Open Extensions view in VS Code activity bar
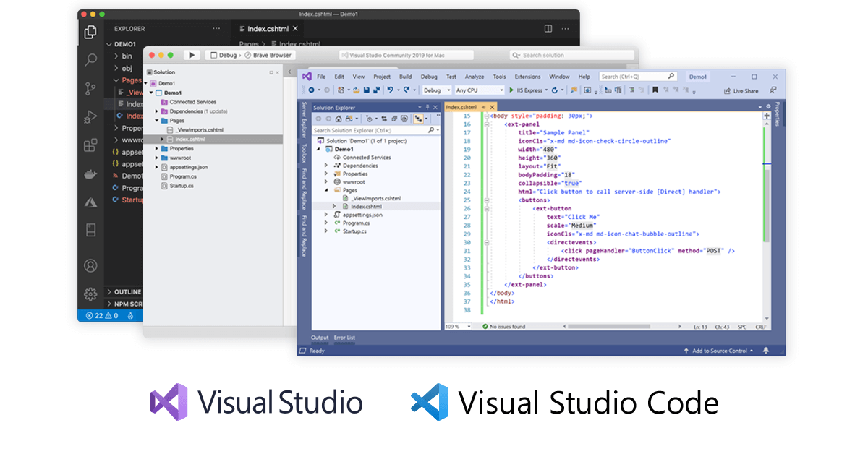The height and width of the screenshot is (454, 868). (x=90, y=145)
